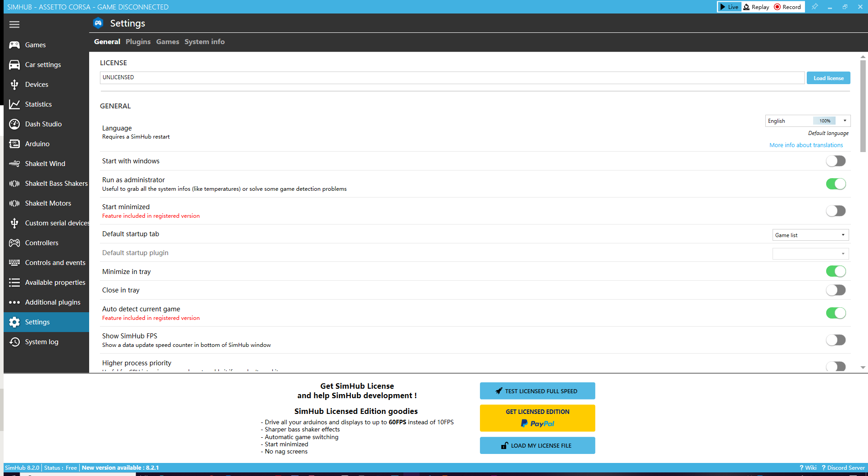868x476 pixels.
Task: Open Default startup plugin dropdown
Action: (810, 254)
